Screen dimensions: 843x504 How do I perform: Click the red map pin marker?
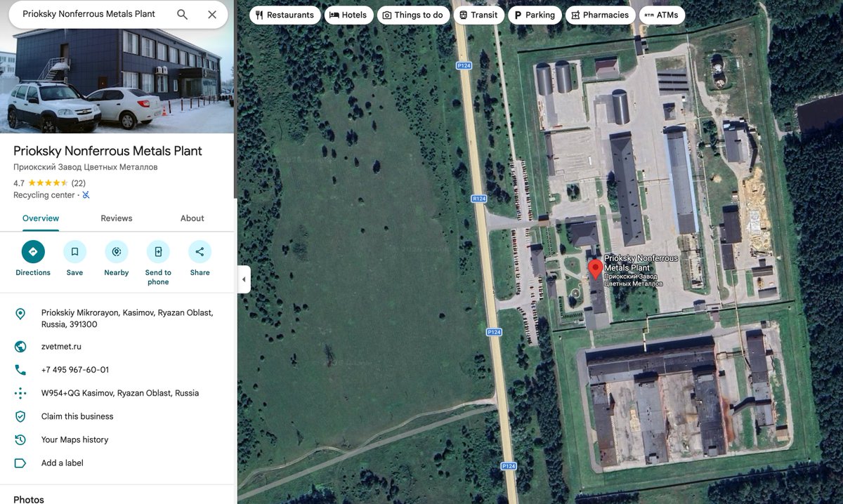point(595,270)
